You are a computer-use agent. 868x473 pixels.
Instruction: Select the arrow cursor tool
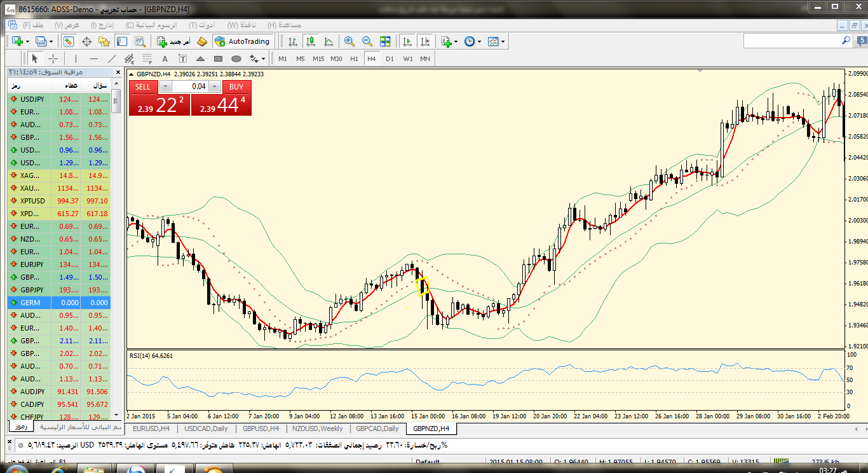tap(35, 58)
